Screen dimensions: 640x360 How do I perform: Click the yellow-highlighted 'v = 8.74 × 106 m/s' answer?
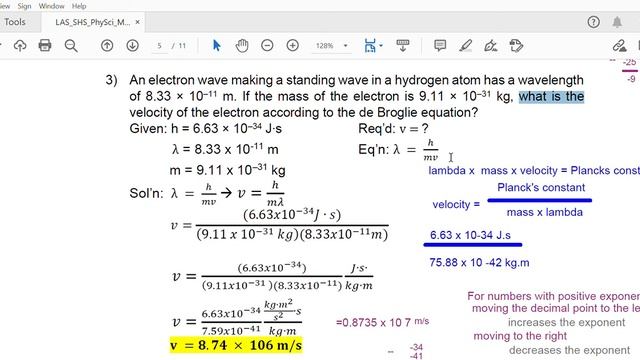[236, 345]
